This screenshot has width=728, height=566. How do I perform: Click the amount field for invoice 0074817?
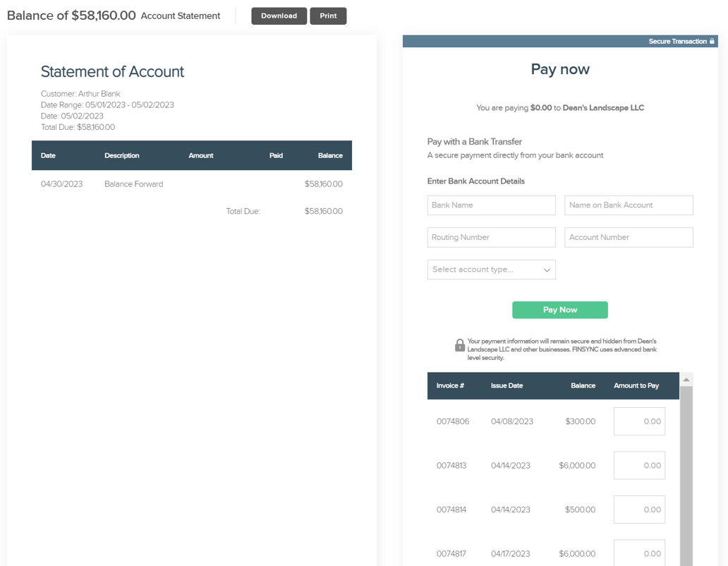[x=639, y=553]
